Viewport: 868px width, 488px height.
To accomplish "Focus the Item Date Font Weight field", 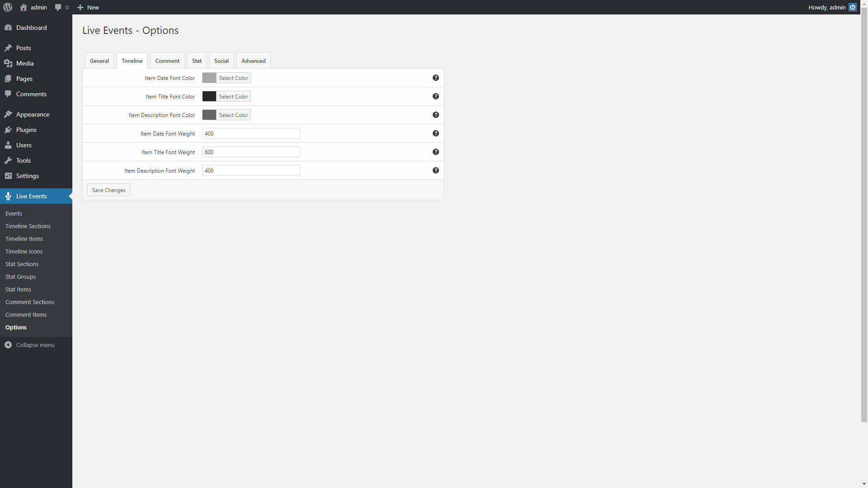I will pyautogui.click(x=251, y=133).
